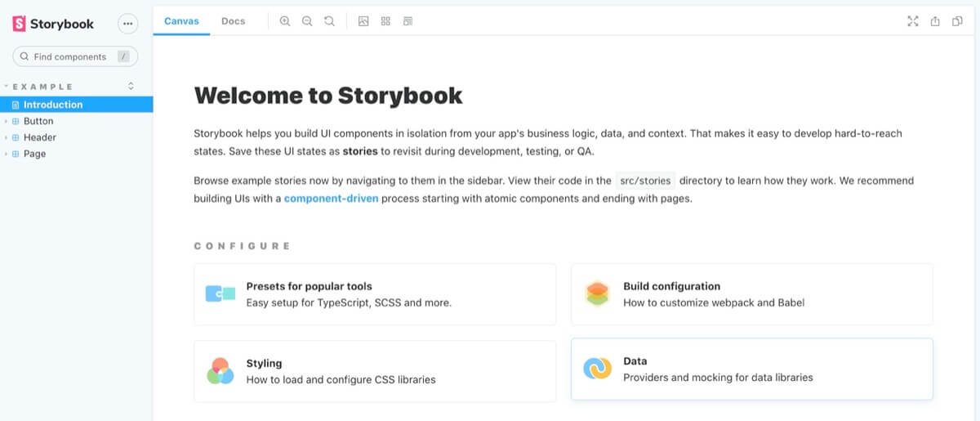Click the Presets card icon
The image size is (980, 421).
[x=220, y=293]
